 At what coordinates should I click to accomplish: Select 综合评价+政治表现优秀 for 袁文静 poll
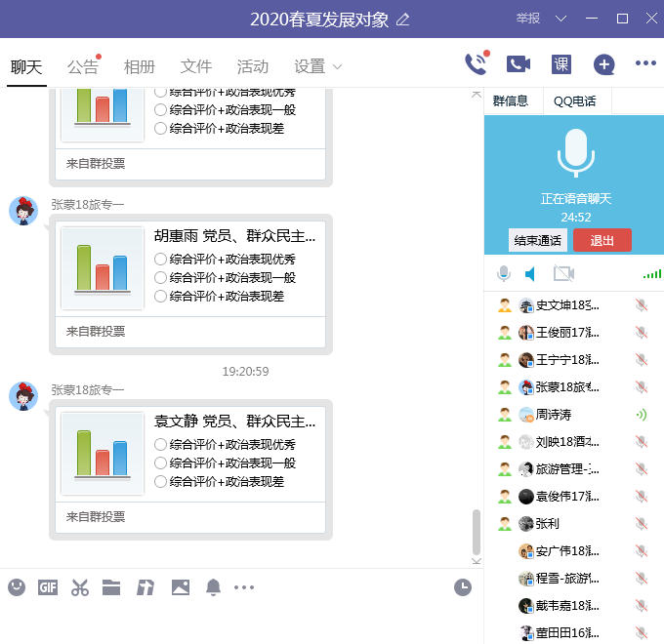[161, 444]
